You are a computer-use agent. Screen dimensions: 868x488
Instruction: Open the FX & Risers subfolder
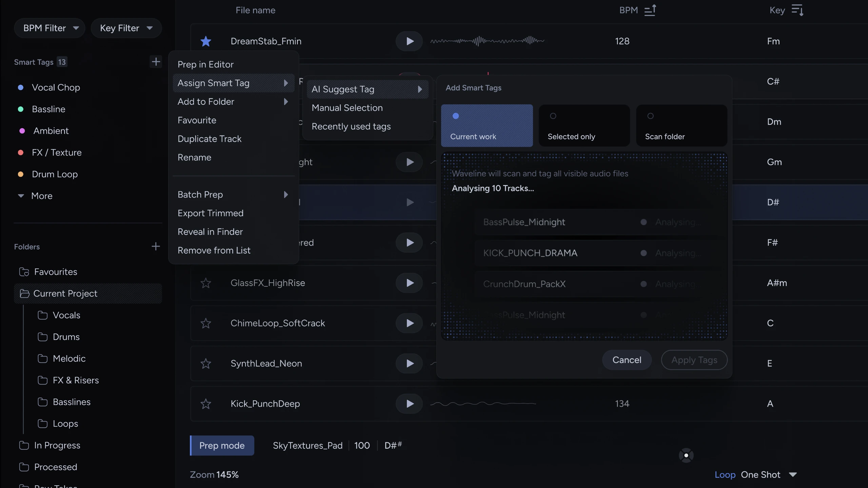pyautogui.click(x=68, y=380)
